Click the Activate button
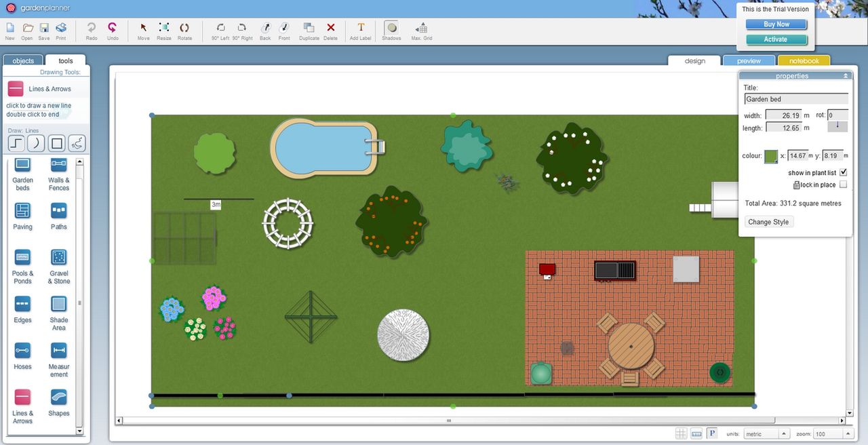This screenshot has width=868, height=445. pos(776,39)
